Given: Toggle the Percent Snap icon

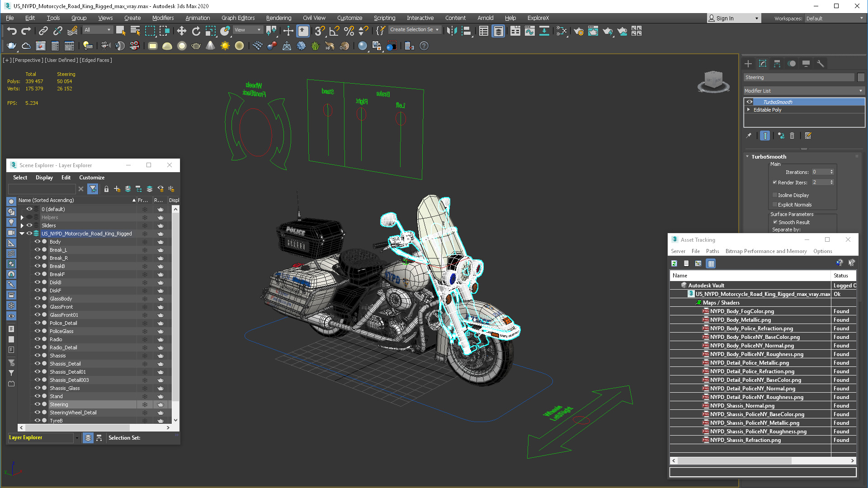Looking at the screenshot, I should (x=349, y=31).
